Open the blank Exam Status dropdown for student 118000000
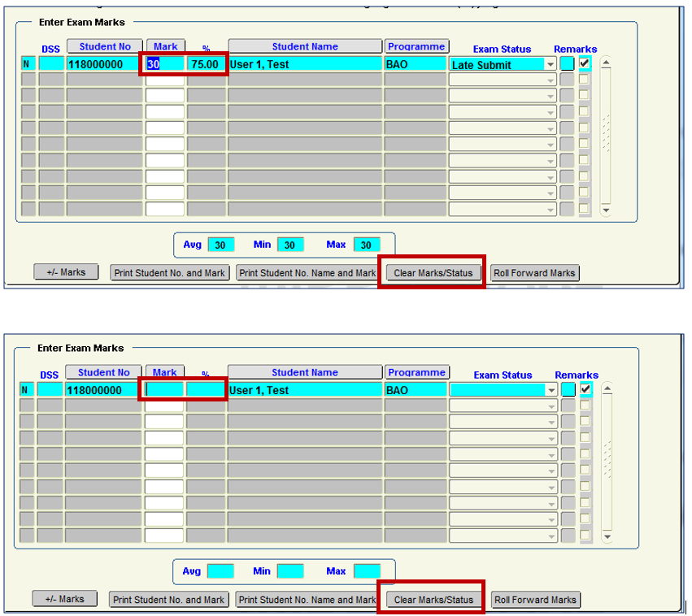This screenshot has height=616, width=692. (x=551, y=390)
